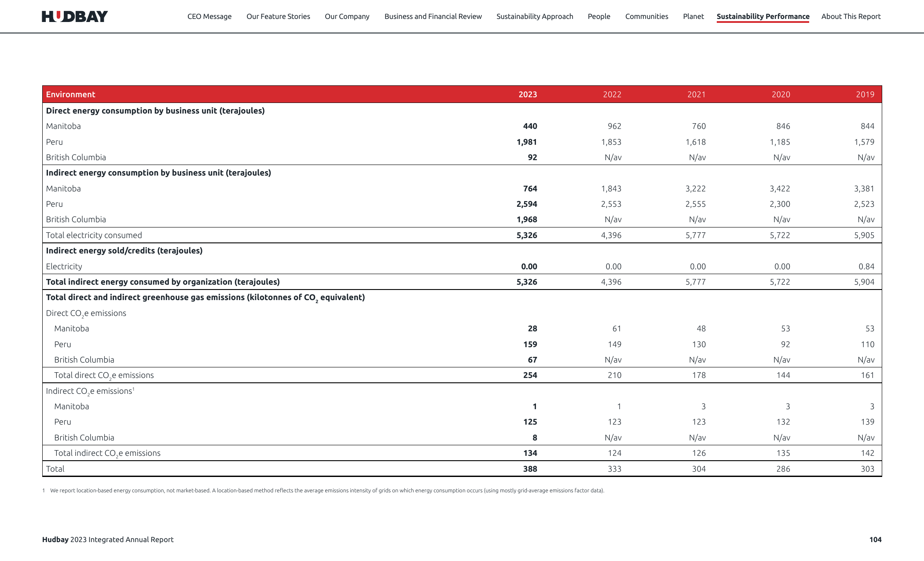This screenshot has height=561, width=924.
Task: Click Hudbay 2023 Integrated Annual Report footer
Action: click(108, 540)
